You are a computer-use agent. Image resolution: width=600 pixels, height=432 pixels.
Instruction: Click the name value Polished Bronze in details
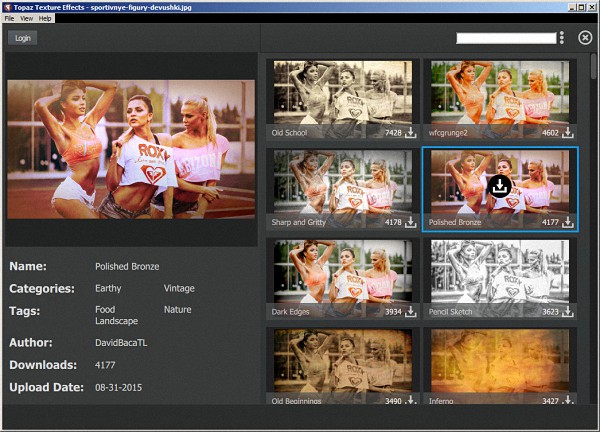coord(127,266)
